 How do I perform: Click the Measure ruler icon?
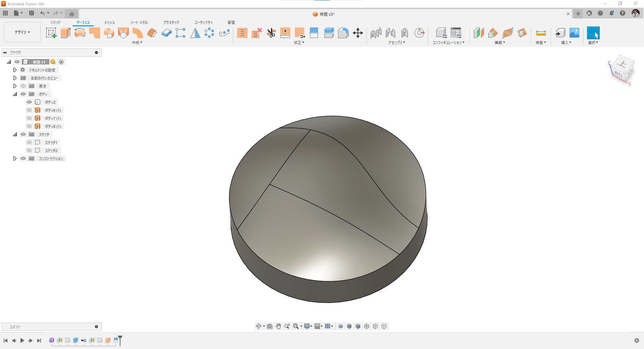(541, 33)
